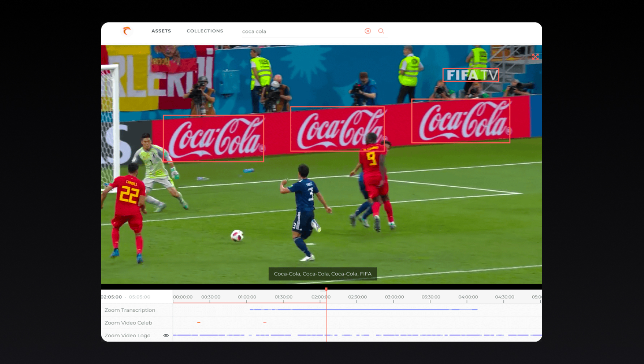
Task: Select the rightmost Coca-Cola detection box
Action: tap(460, 121)
